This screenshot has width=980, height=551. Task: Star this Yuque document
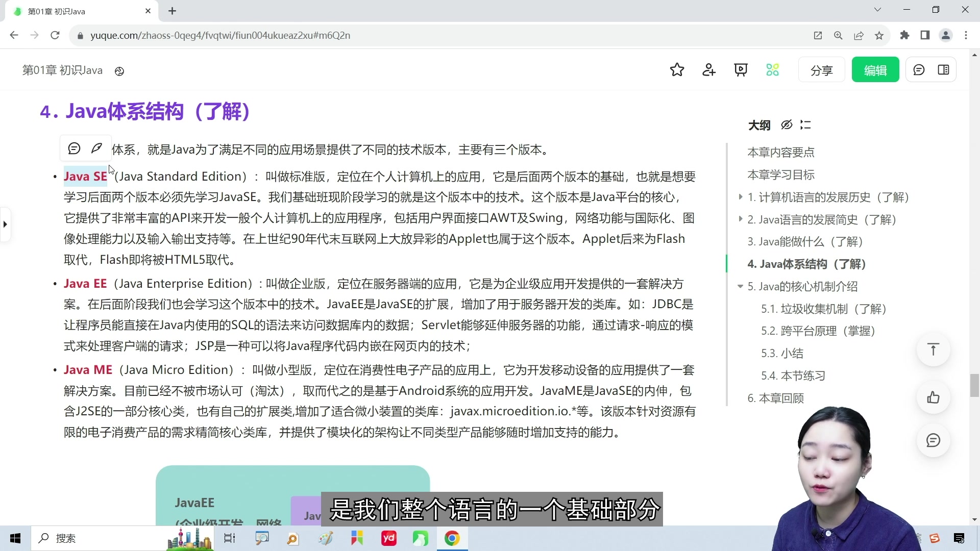point(677,69)
